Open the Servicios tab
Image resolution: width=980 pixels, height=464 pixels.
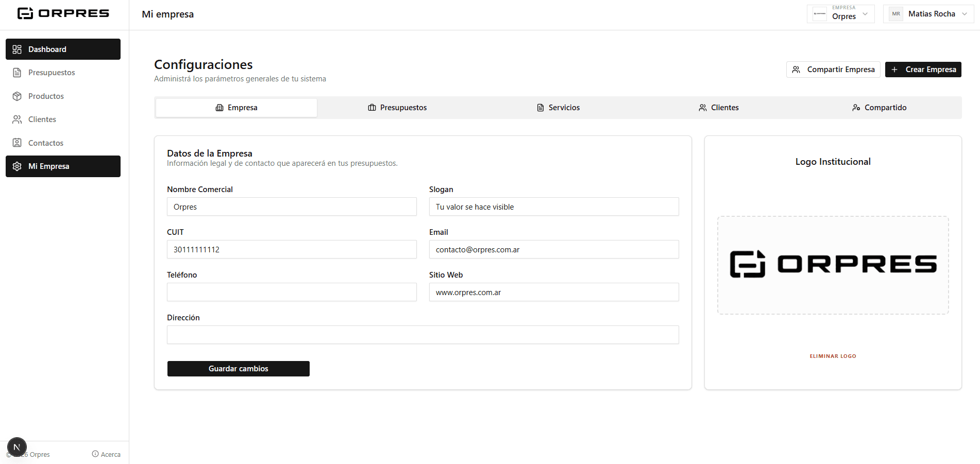[x=558, y=108]
